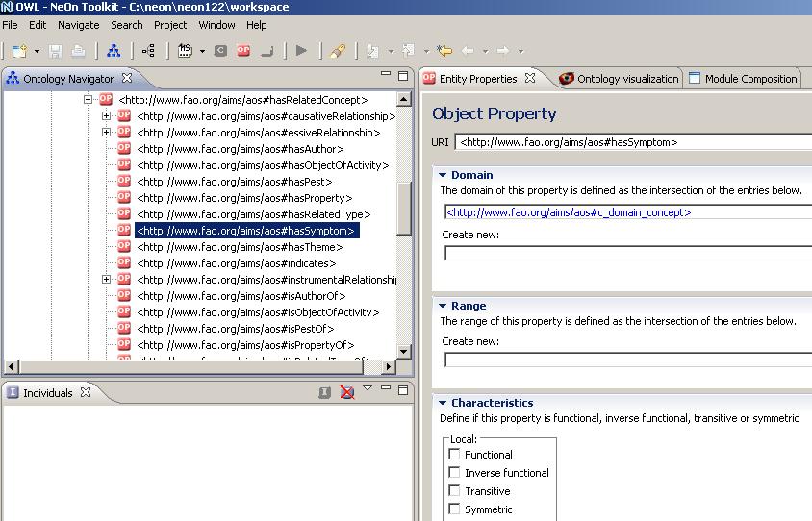Click the NS namespace toolbar icon

pos(185,50)
